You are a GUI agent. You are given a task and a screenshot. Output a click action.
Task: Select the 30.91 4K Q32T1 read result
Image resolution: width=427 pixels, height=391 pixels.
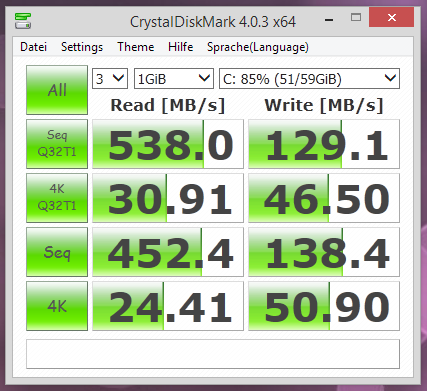coord(168,198)
